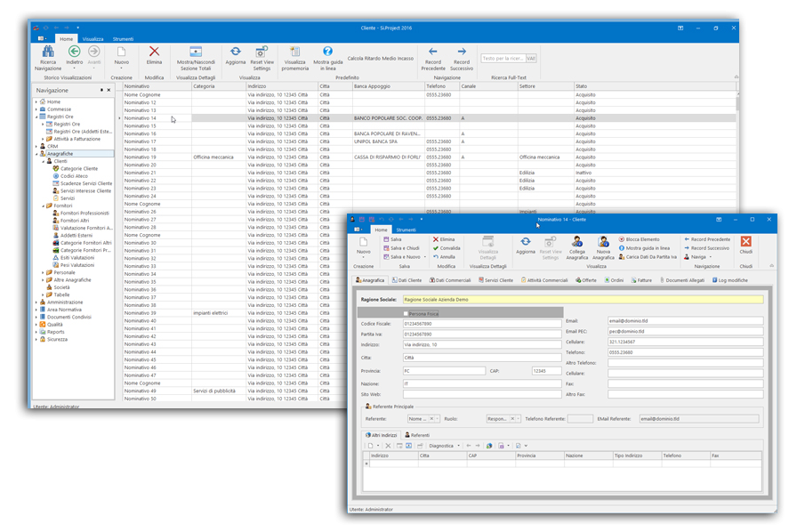
Task: Click Reset View Settings in main window
Action: pyautogui.click(x=262, y=58)
